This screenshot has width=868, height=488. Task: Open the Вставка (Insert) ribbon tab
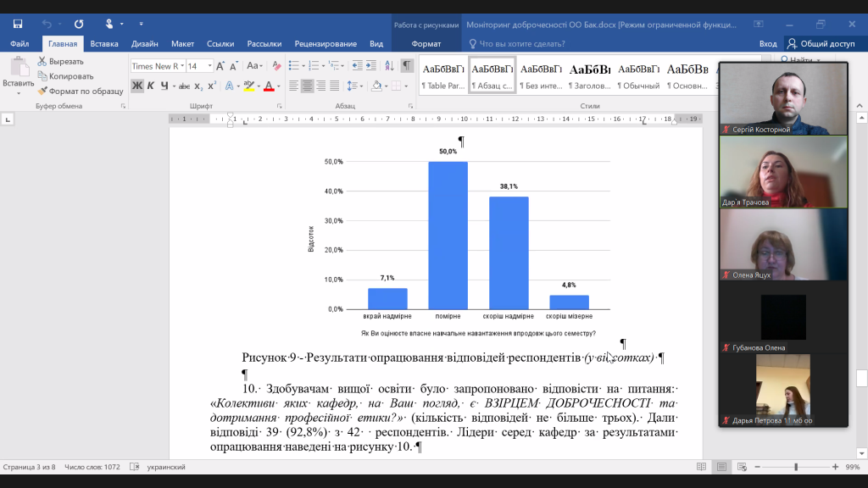coord(104,44)
